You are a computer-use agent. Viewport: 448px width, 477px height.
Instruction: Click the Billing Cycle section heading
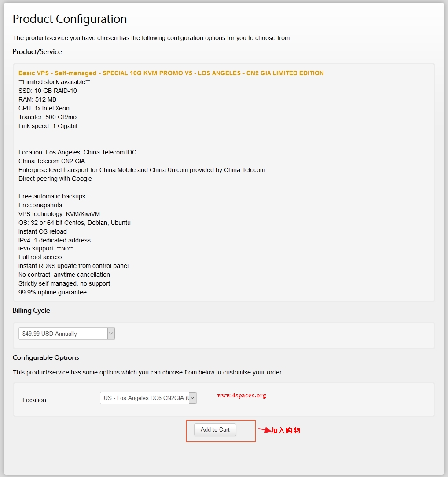[x=31, y=310]
